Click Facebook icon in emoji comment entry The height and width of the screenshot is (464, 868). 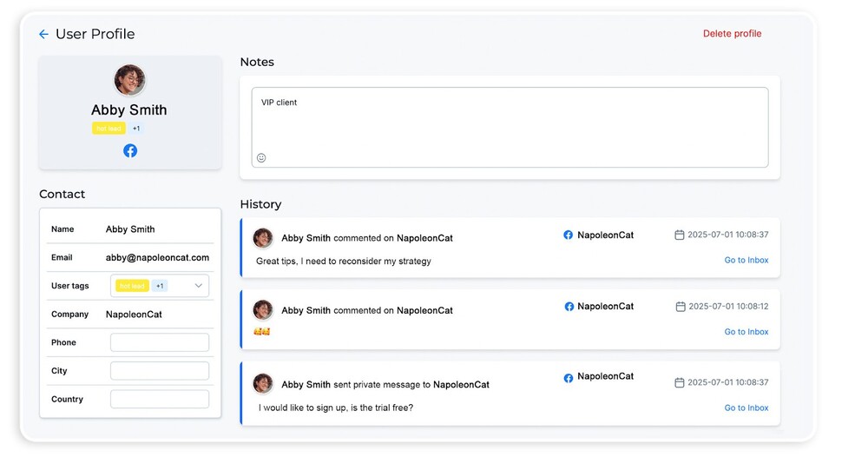tap(569, 307)
